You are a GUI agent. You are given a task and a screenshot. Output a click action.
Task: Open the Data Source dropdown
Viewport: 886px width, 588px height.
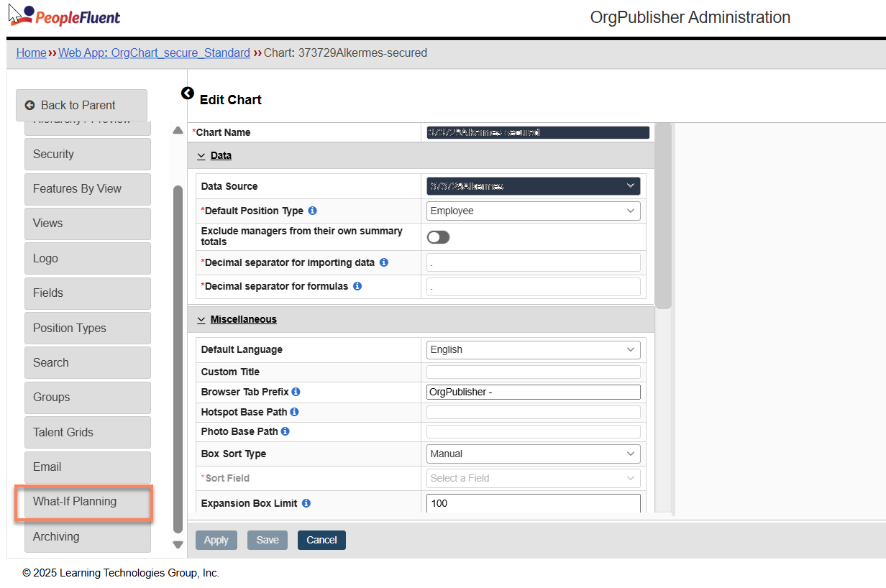click(534, 186)
